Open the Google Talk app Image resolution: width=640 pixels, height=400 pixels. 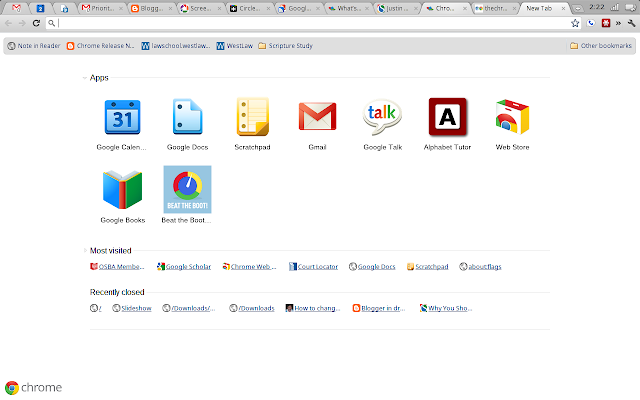[382, 117]
